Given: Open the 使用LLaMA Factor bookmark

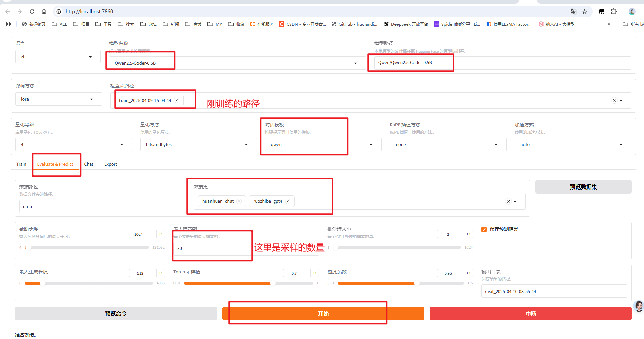Looking at the screenshot, I should click(x=509, y=24).
